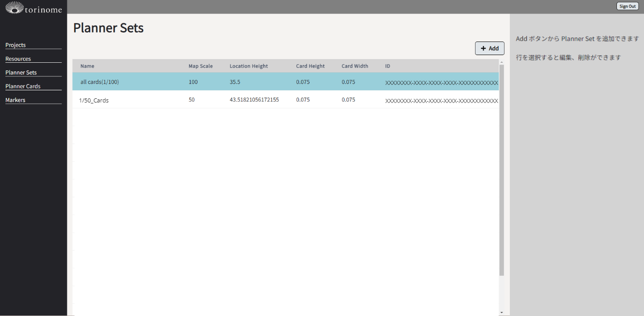This screenshot has height=316, width=644.
Task: Click the Add button with plus icon
Action: tap(490, 48)
